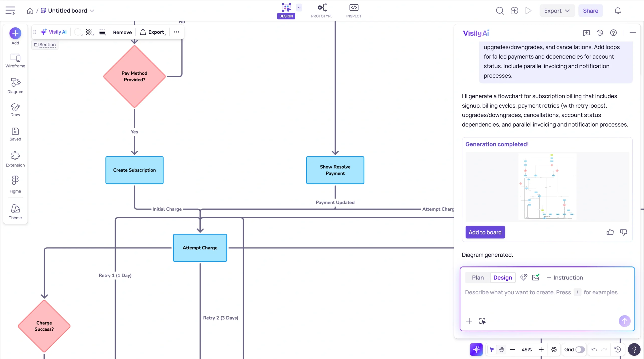
Task: Select the Plan tab in the AI panel
Action: pyautogui.click(x=478, y=277)
